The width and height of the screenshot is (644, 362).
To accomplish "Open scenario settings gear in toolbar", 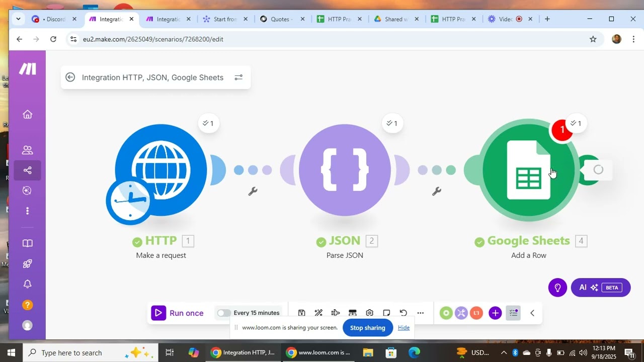I will coord(369,313).
